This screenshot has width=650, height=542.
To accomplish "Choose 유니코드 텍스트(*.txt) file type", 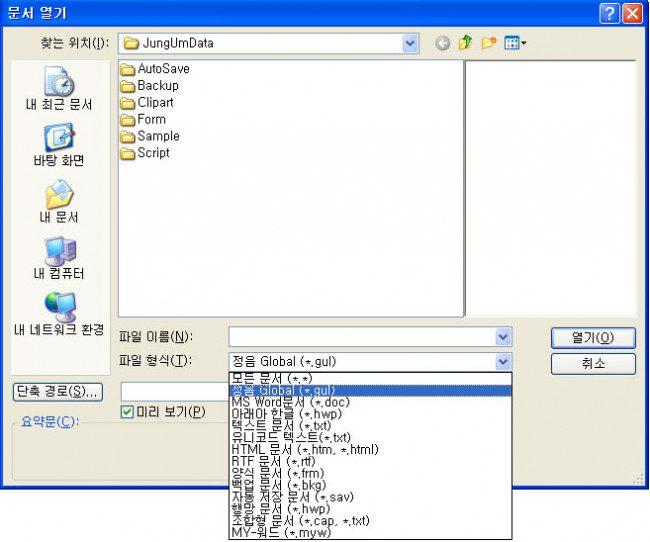I will 370,437.
